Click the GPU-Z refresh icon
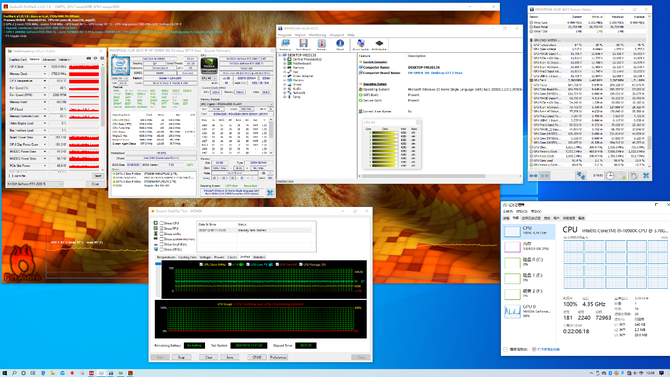 tap(95, 59)
